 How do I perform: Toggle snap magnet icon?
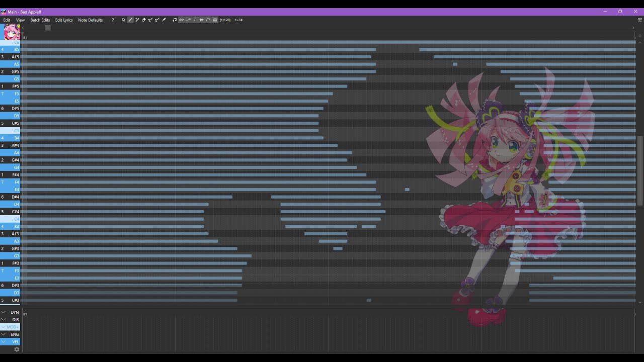click(x=215, y=20)
